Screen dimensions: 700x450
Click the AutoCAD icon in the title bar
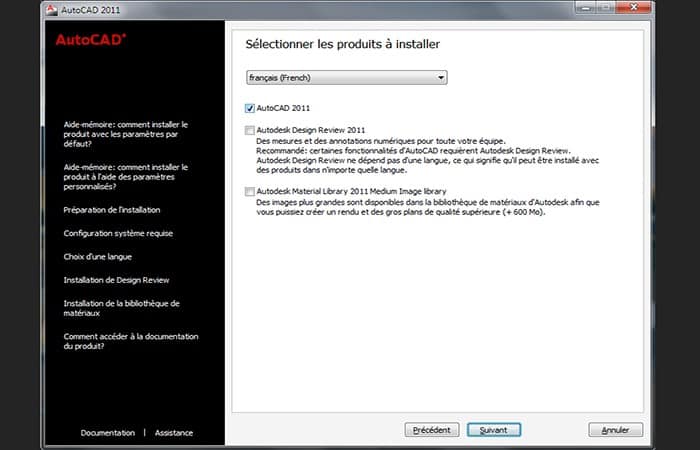tap(52, 10)
